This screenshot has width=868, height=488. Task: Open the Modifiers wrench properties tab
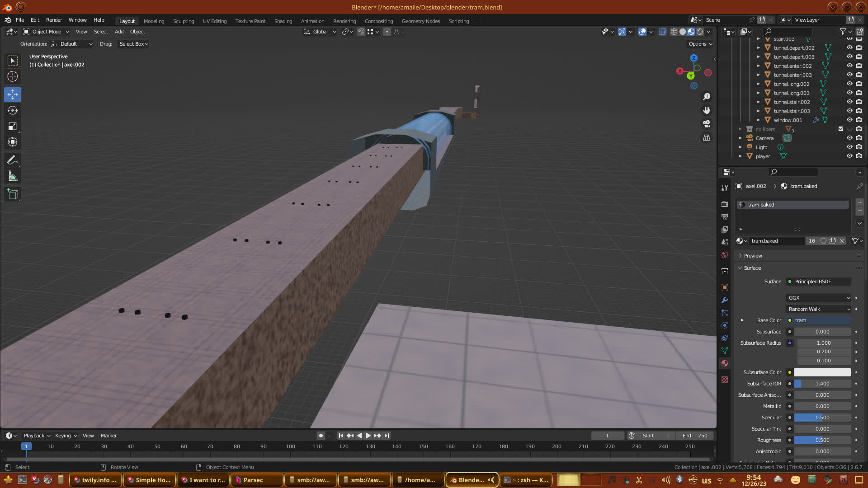point(725,300)
